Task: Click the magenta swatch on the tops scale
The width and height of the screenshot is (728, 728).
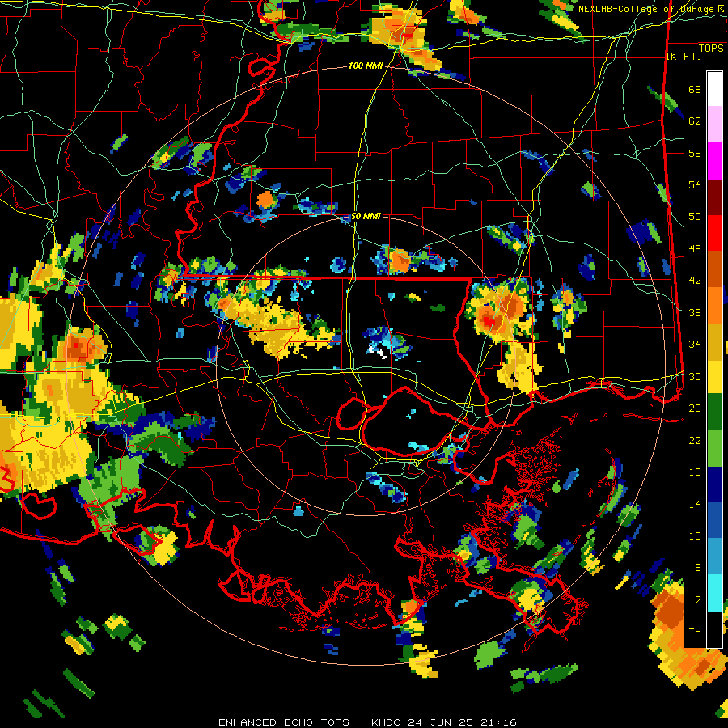Action: [x=714, y=161]
